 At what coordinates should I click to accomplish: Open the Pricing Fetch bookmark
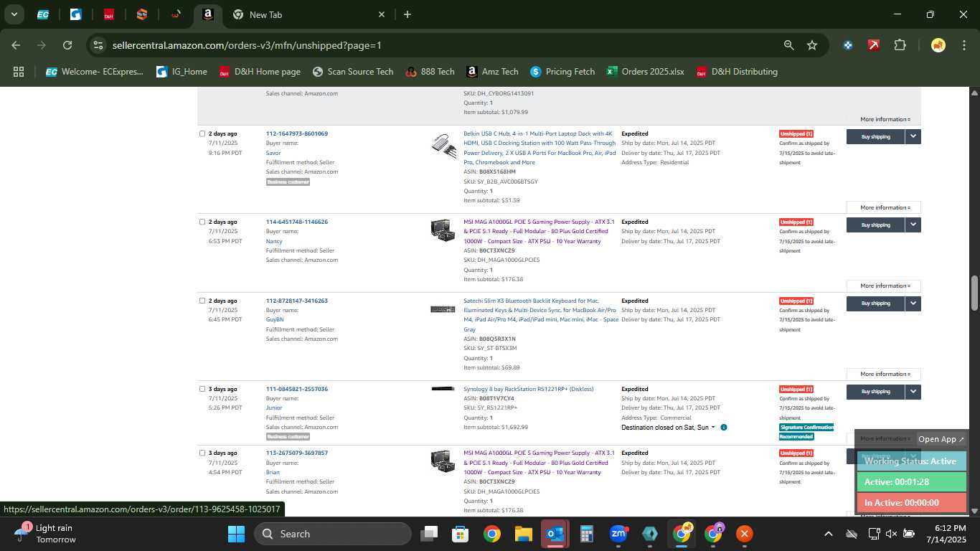point(562,72)
